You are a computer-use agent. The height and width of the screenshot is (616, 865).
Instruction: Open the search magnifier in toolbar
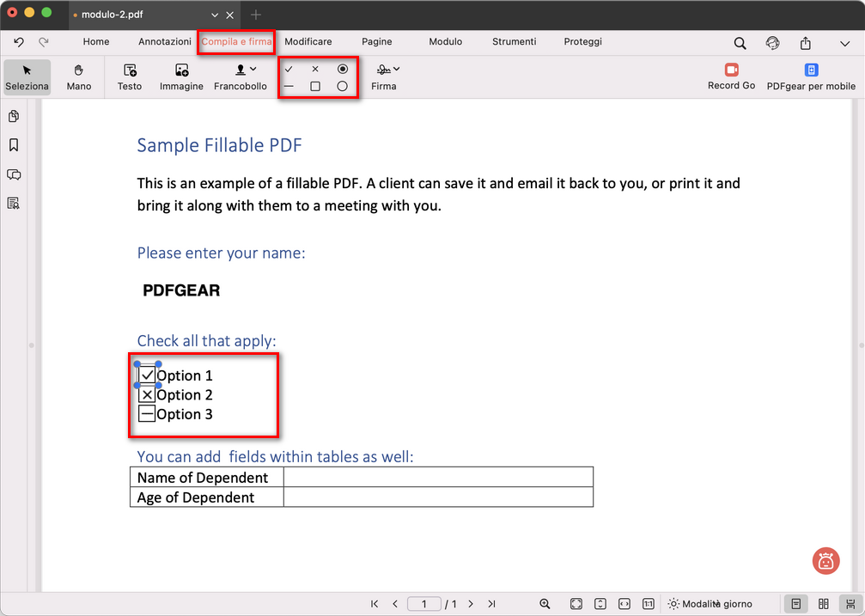click(x=740, y=43)
